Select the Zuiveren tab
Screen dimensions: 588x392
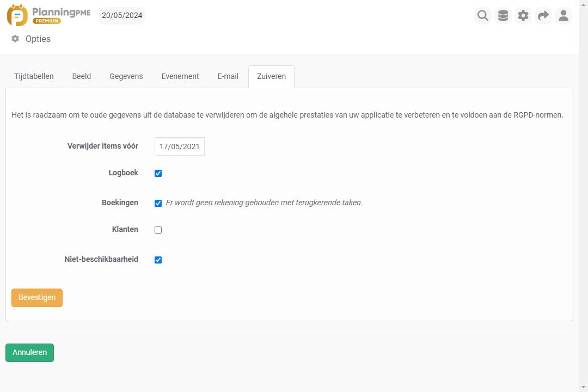coord(271,77)
